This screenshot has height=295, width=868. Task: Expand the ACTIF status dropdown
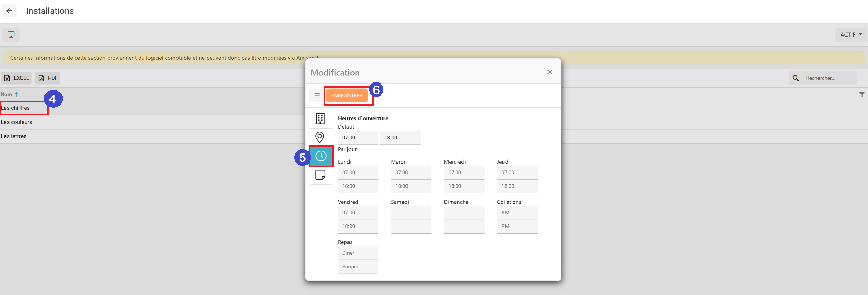click(851, 35)
